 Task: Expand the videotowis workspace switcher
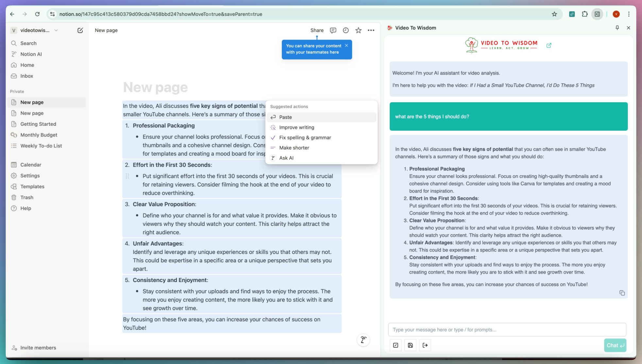pos(34,30)
